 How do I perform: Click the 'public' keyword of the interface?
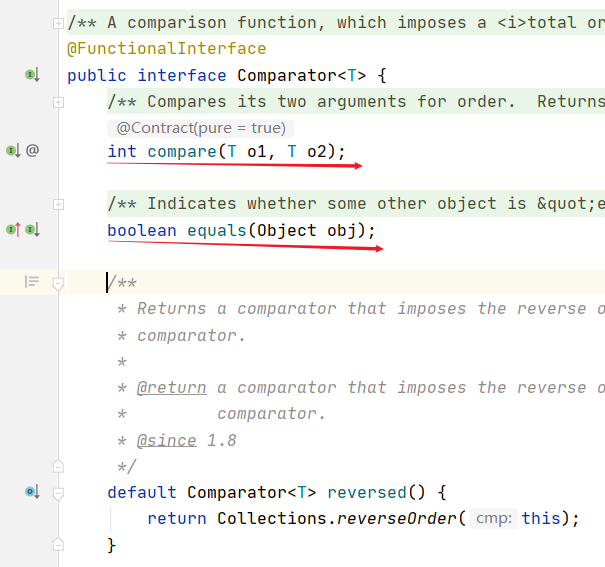tap(97, 76)
